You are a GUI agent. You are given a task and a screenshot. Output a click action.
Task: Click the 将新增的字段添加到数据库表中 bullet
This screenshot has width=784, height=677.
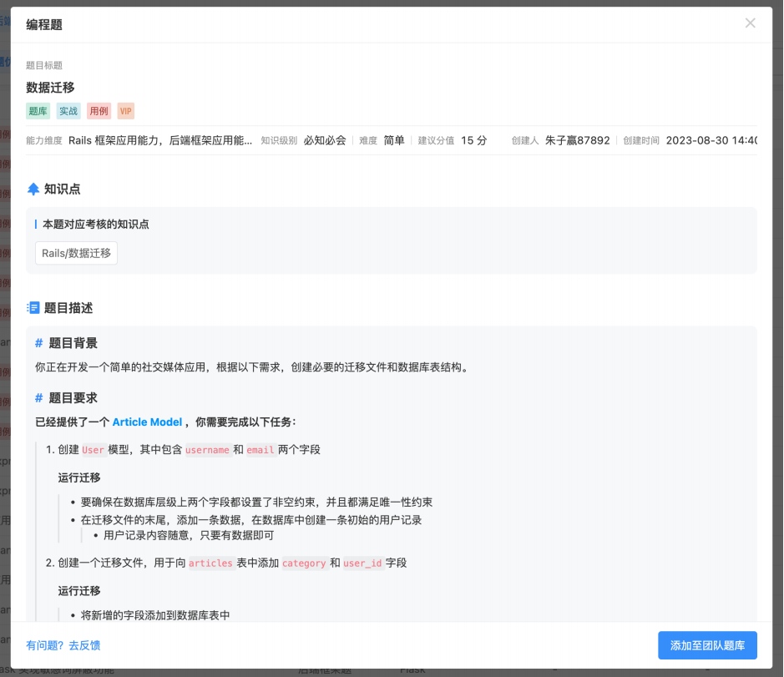coord(155,615)
